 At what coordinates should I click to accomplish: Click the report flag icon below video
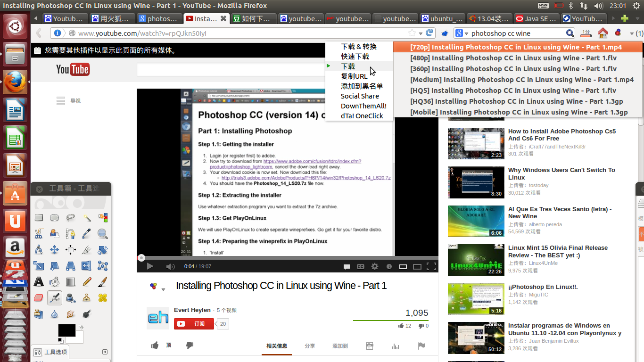point(421,346)
